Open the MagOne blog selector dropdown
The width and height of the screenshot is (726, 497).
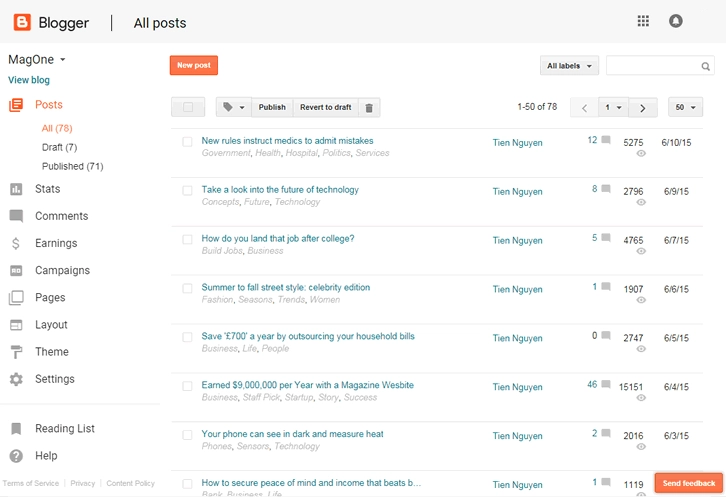pos(37,60)
